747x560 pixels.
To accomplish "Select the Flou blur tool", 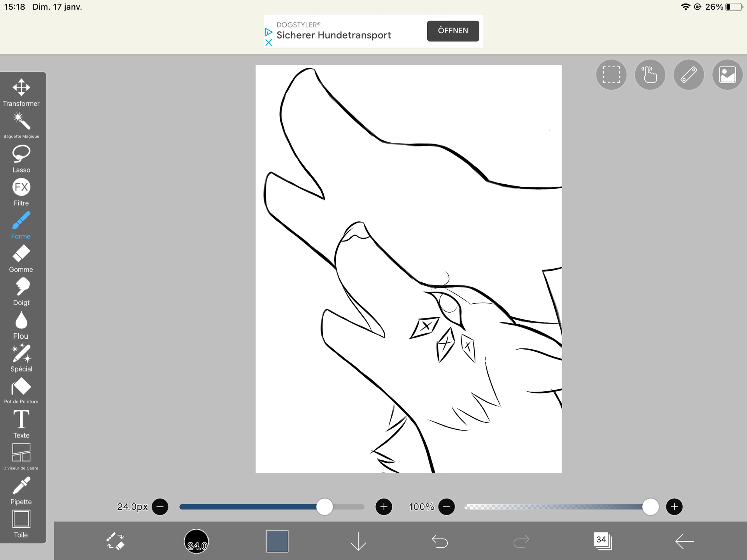I will click(x=21, y=325).
